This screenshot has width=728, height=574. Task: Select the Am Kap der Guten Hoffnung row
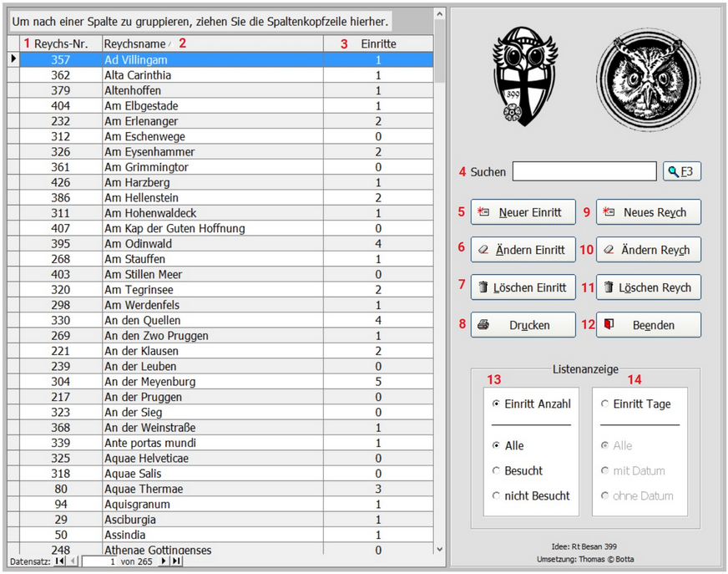pos(226,228)
